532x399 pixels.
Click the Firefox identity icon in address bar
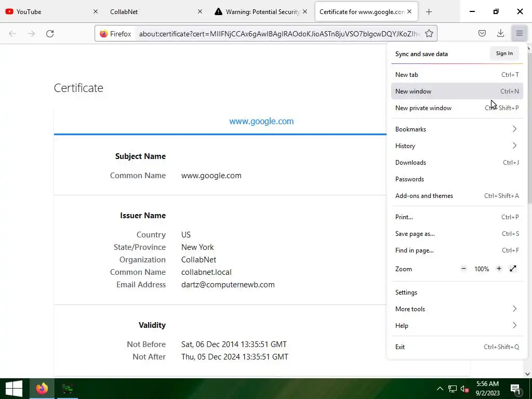pos(115,34)
